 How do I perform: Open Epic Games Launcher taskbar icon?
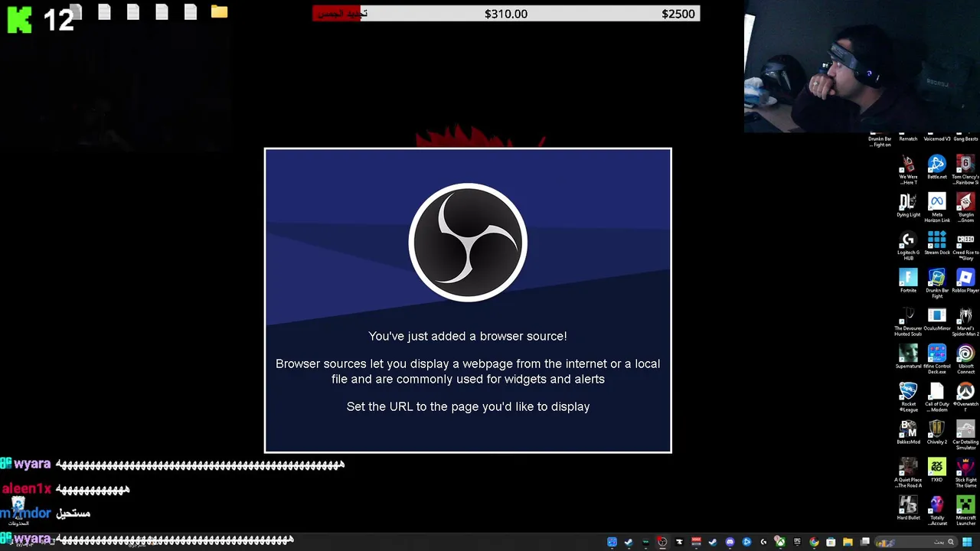tap(797, 542)
